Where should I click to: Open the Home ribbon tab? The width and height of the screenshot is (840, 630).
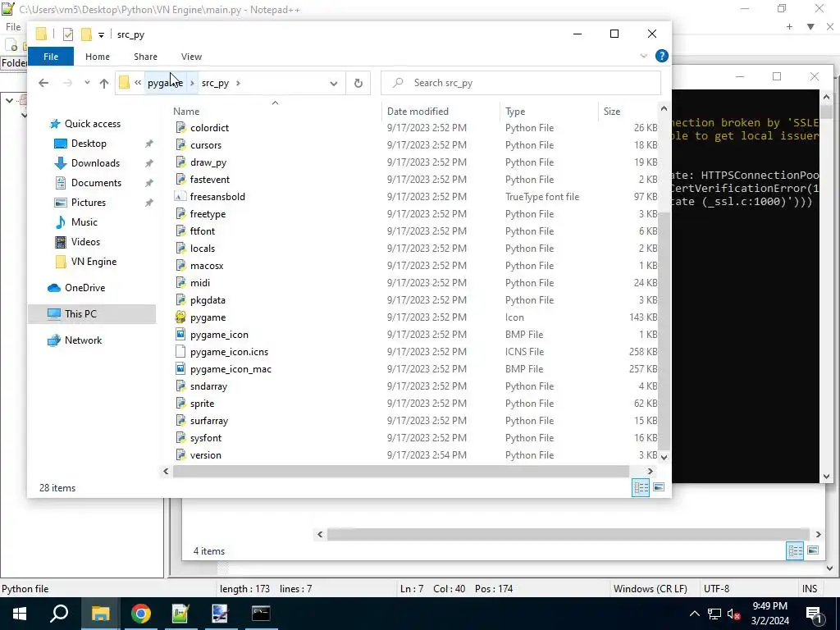(x=97, y=57)
